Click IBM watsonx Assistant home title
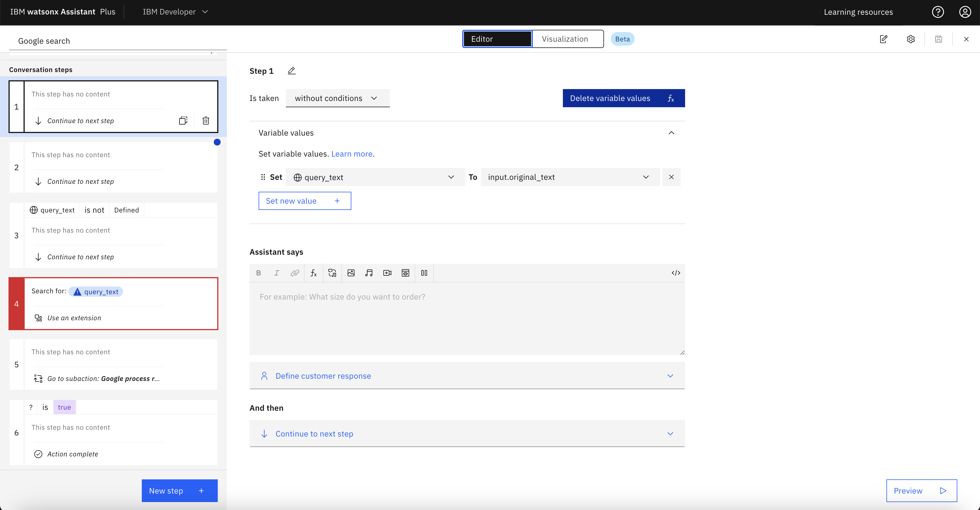The width and height of the screenshot is (980, 510). (x=63, y=12)
